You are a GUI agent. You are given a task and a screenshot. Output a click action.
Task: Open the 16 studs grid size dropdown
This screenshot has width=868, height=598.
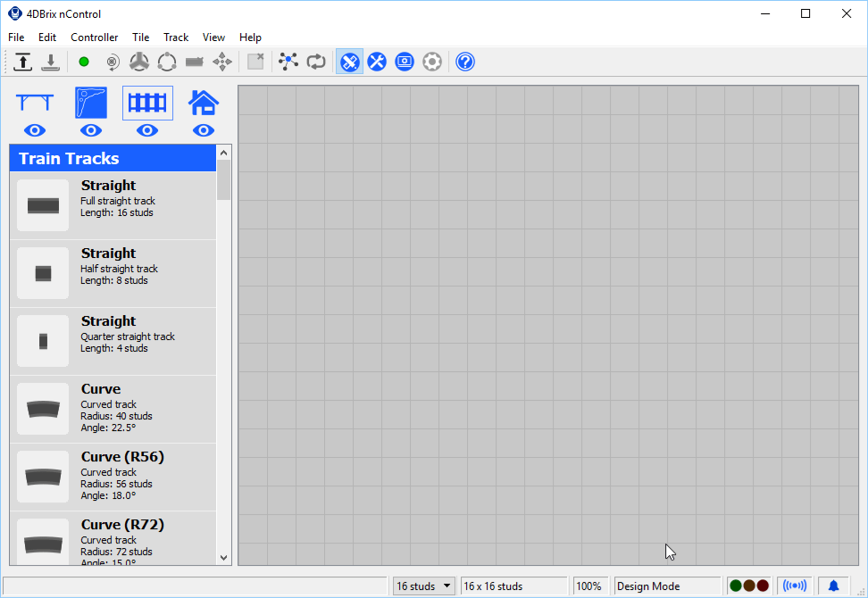click(x=424, y=586)
